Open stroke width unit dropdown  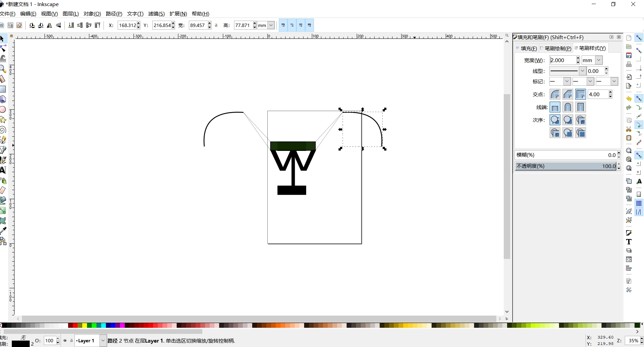[x=599, y=60]
